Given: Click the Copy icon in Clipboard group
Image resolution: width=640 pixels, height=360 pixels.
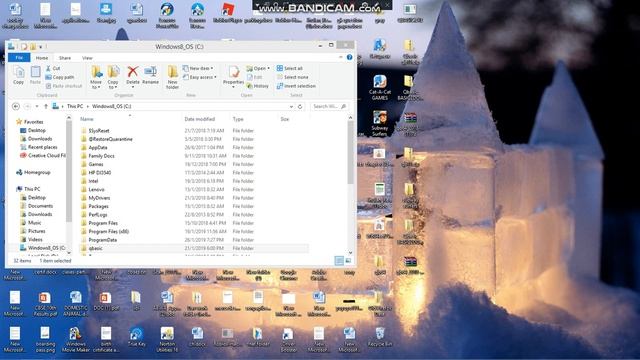Looking at the screenshot, I should (18, 76).
